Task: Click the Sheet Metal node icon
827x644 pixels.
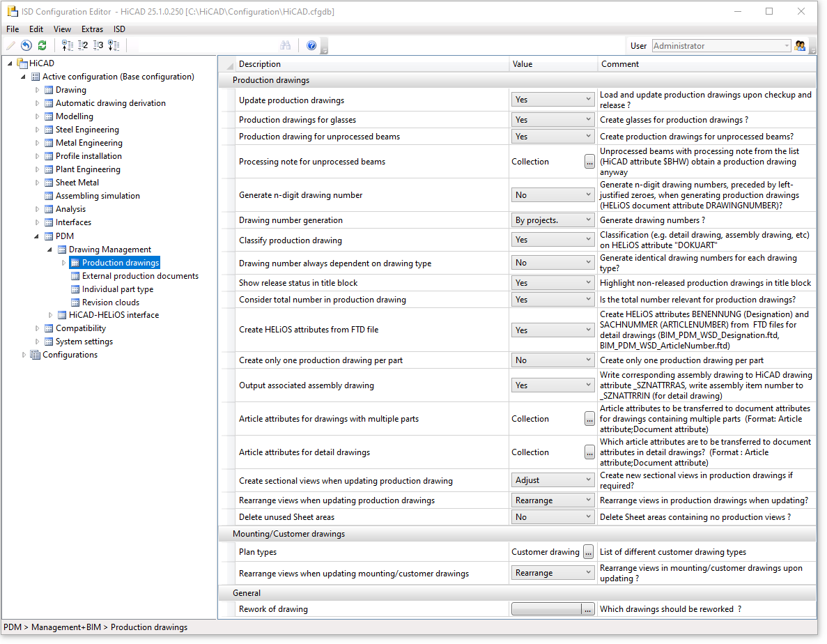Action: (x=49, y=183)
